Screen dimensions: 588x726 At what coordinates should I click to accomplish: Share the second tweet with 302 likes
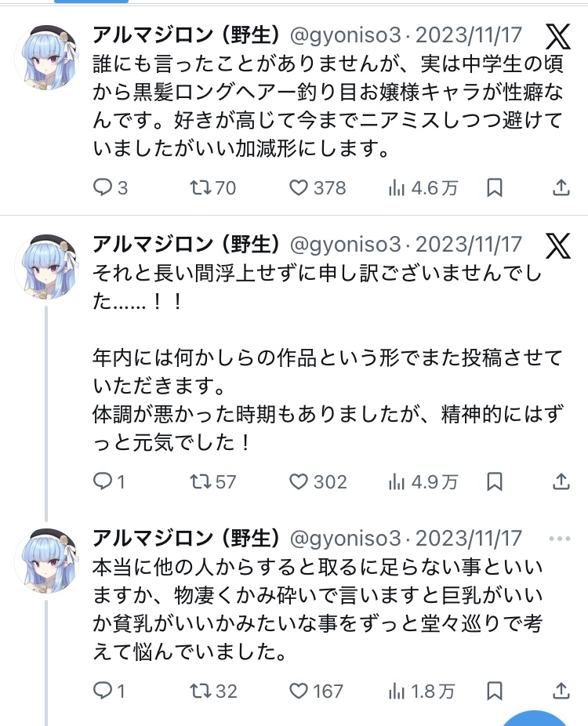pos(561,481)
